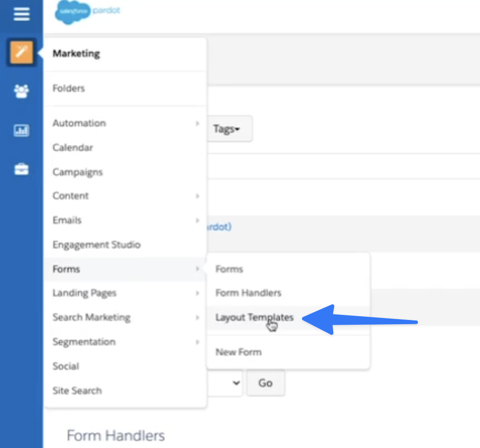480x448 pixels.
Task: Open the Reports chart icon
Action: (x=21, y=130)
